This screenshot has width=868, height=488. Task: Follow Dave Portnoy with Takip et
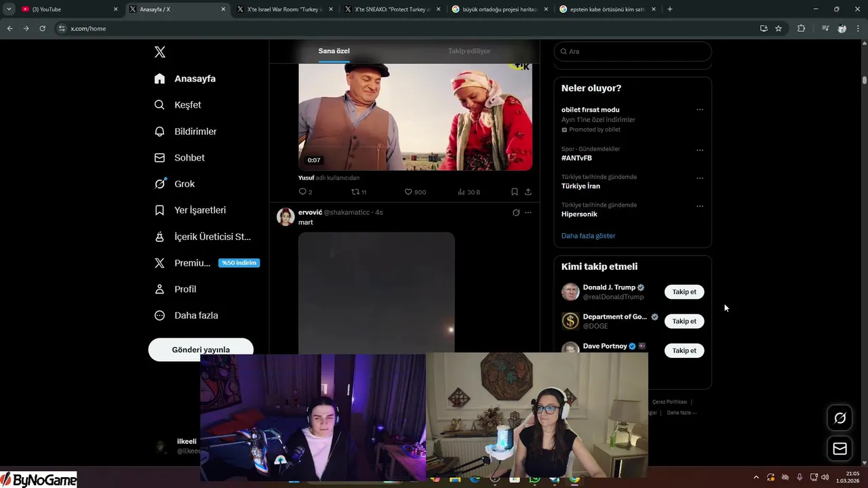(684, 350)
